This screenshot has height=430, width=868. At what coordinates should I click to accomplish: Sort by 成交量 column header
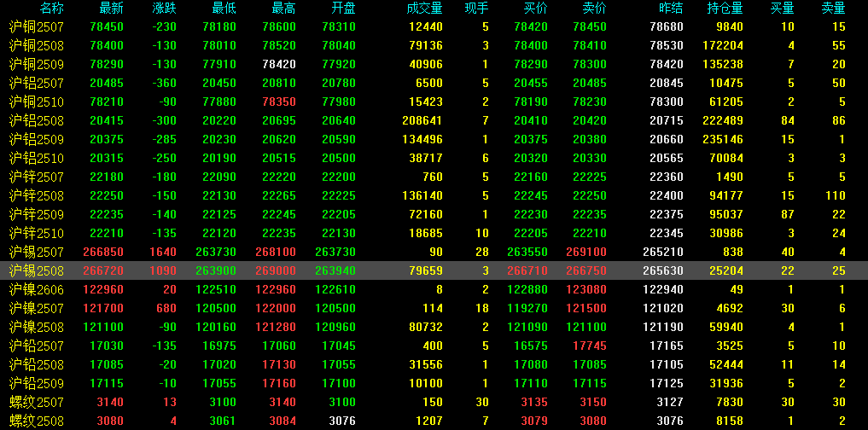click(x=424, y=9)
